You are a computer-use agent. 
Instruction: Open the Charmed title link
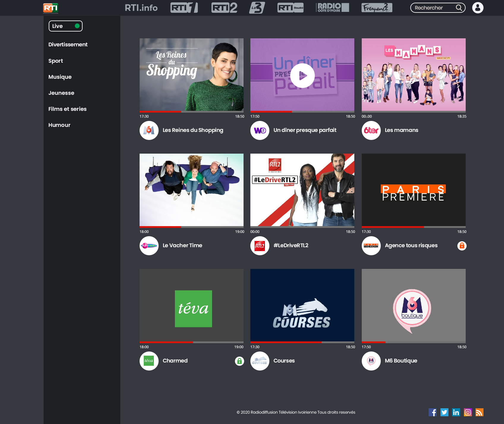pos(175,361)
